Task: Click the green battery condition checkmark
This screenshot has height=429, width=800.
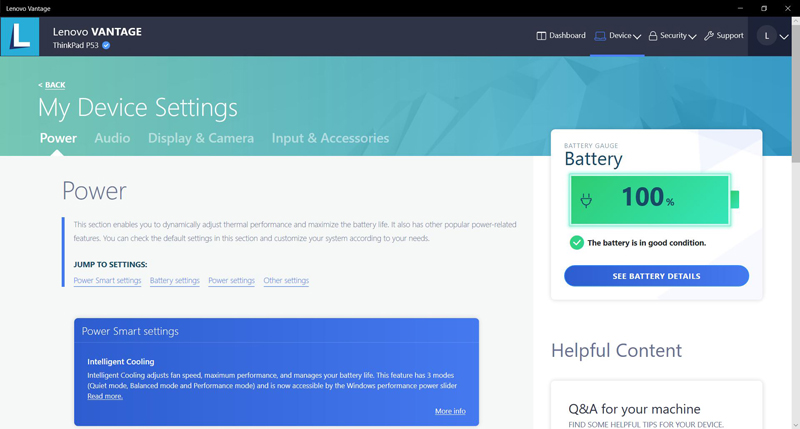Action: click(x=577, y=243)
